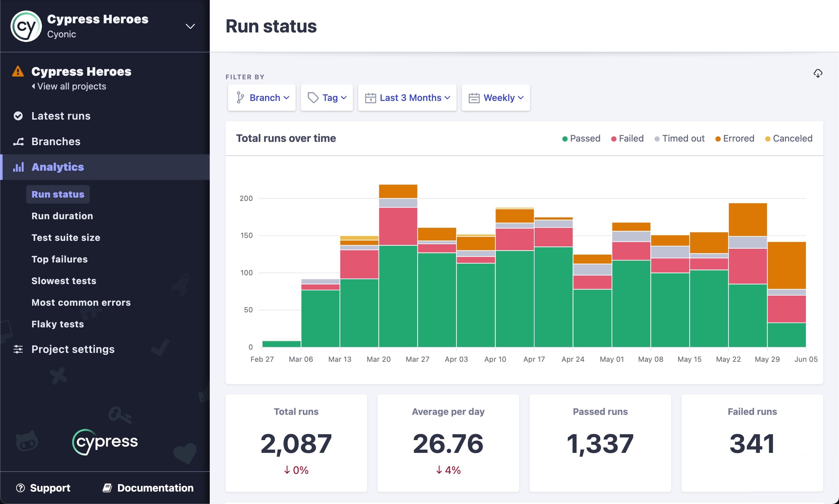This screenshot has width=839, height=504.
Task: Toggle the Errored series in chart legend
Action: (x=735, y=138)
